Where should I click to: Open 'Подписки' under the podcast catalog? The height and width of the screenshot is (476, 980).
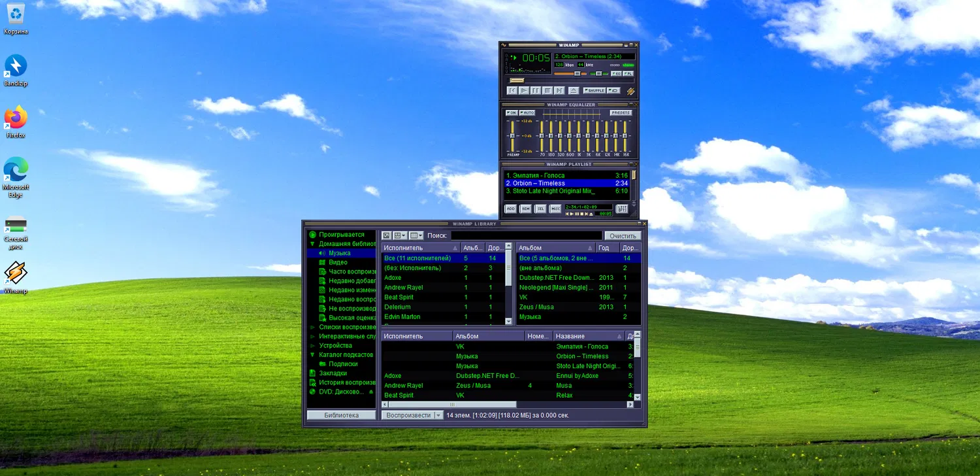point(342,364)
